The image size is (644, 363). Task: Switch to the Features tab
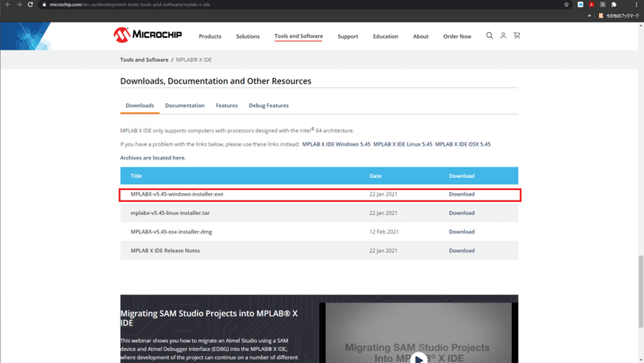pyautogui.click(x=227, y=105)
